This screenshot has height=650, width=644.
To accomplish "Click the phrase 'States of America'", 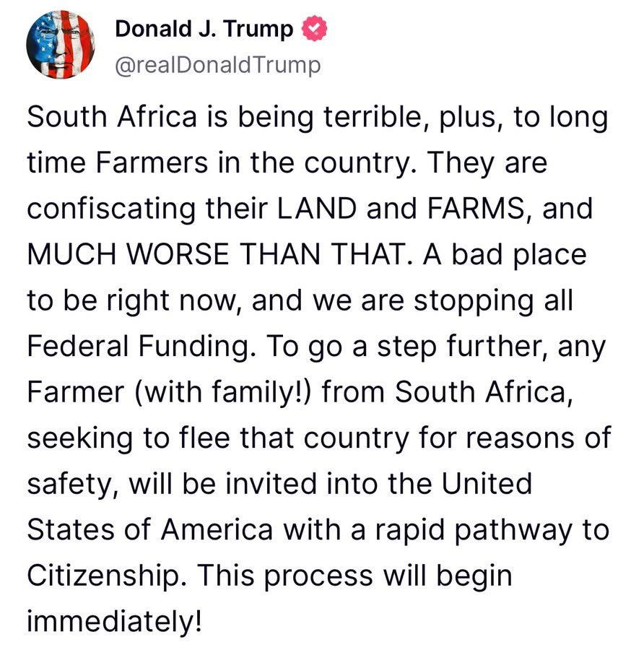I will tap(150, 530).
